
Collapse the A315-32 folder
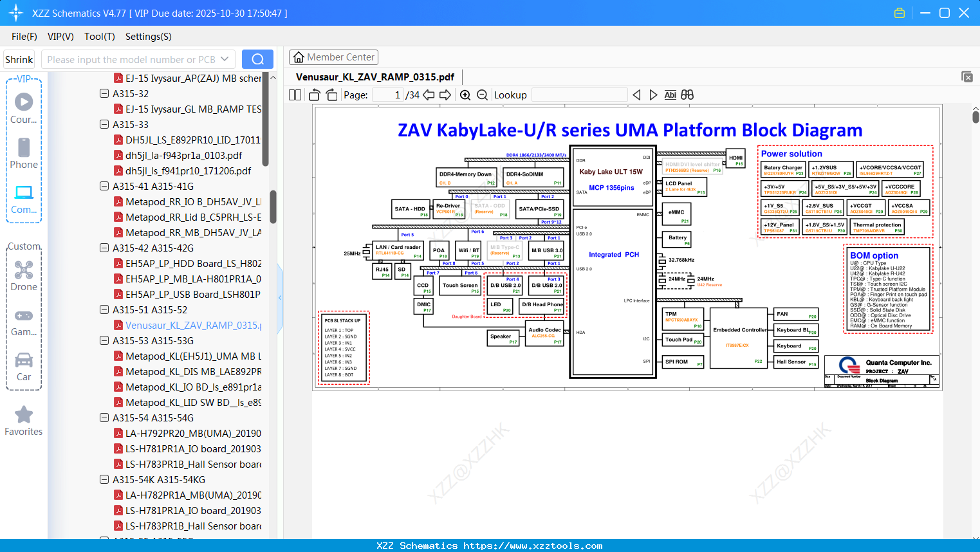(x=104, y=93)
